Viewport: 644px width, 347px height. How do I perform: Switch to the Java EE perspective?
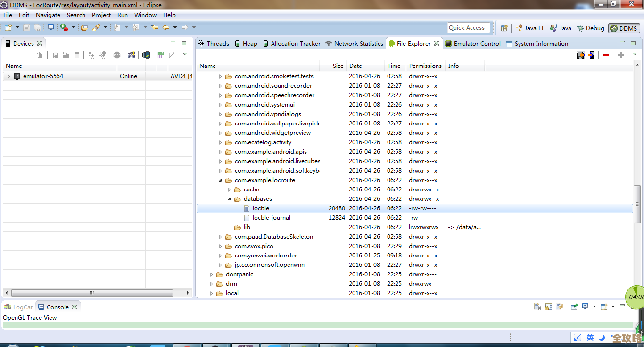pos(530,28)
